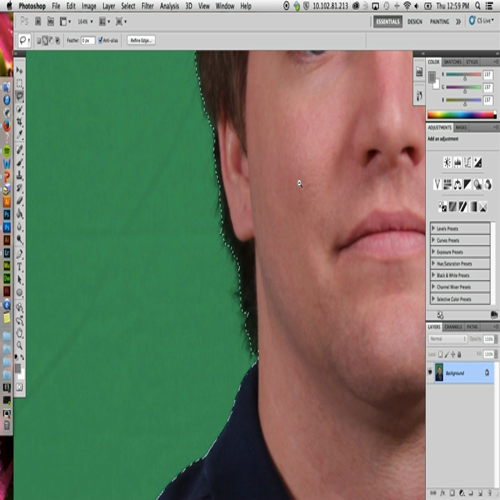Switch to the Masks tab
Image resolution: width=500 pixels, height=500 pixels.
point(462,128)
